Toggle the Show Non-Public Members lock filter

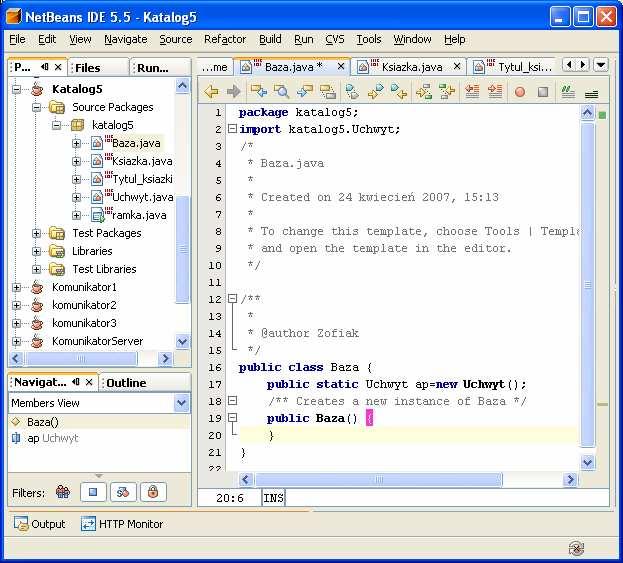coord(153,492)
